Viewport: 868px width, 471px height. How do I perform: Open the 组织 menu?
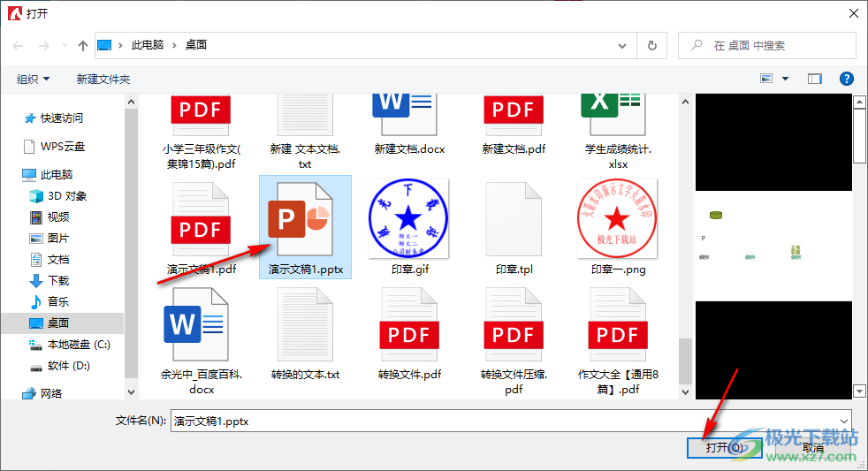pos(34,80)
